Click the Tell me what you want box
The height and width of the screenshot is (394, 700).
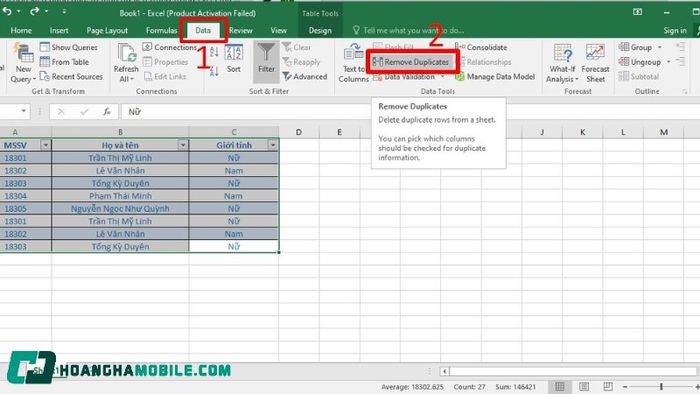point(408,30)
